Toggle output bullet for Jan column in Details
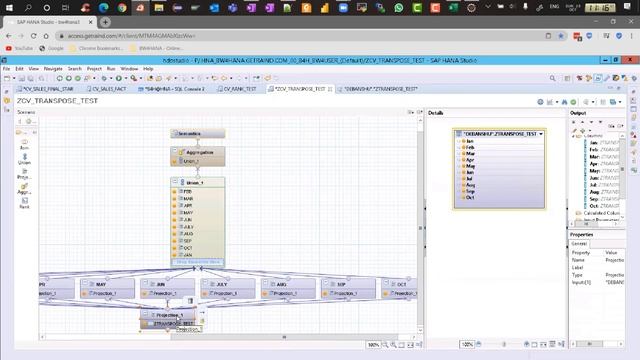640x360 pixels. pyautogui.click(x=463, y=141)
